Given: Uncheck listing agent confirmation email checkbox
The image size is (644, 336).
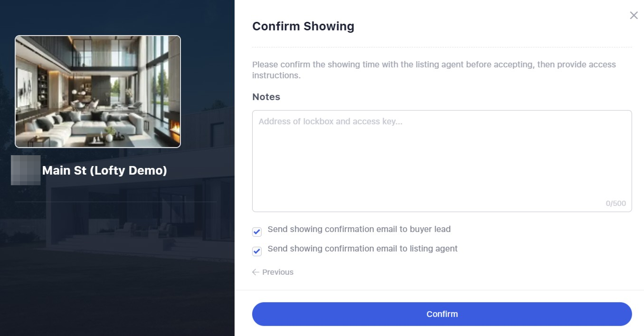Looking at the screenshot, I should coord(257,251).
